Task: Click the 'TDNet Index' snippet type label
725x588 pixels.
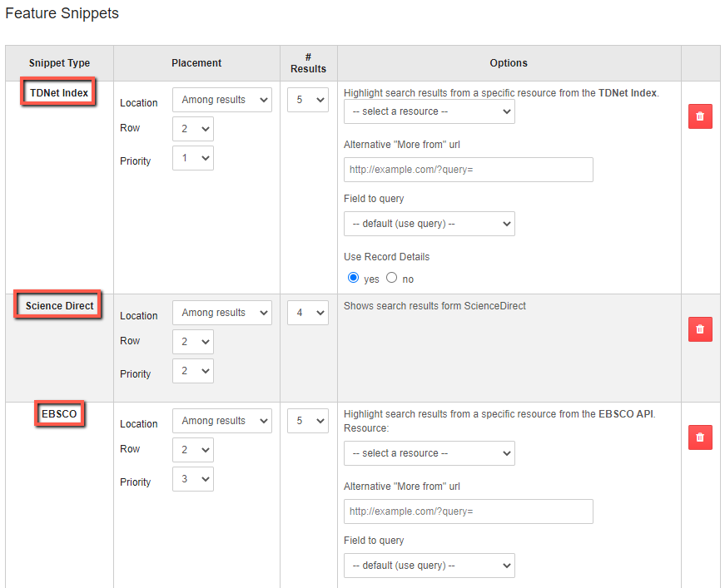Action: [x=59, y=93]
